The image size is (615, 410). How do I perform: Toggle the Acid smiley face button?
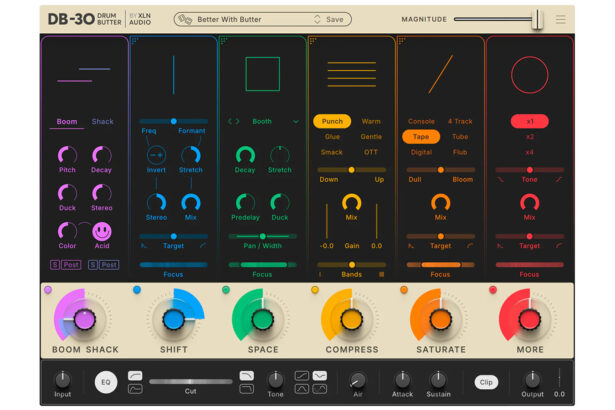(x=102, y=231)
